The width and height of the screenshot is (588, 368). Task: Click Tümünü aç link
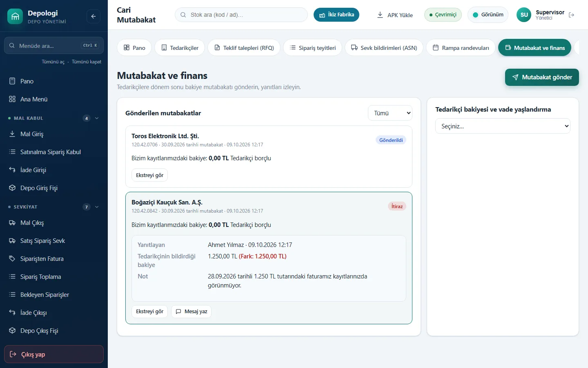[53, 62]
